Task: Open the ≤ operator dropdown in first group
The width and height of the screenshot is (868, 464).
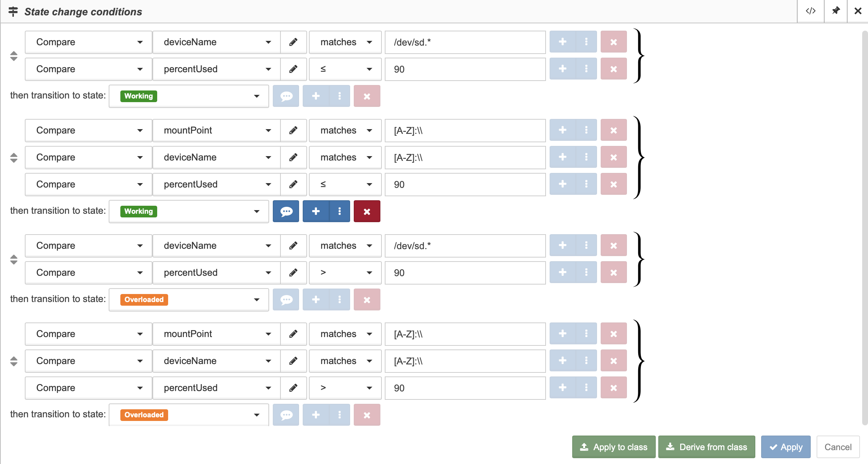Action: pyautogui.click(x=345, y=69)
